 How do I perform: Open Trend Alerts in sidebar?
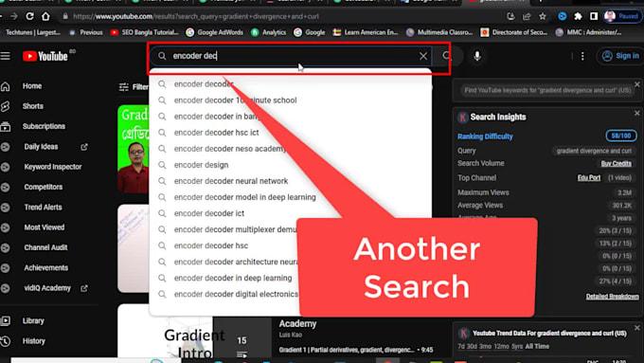tap(43, 208)
